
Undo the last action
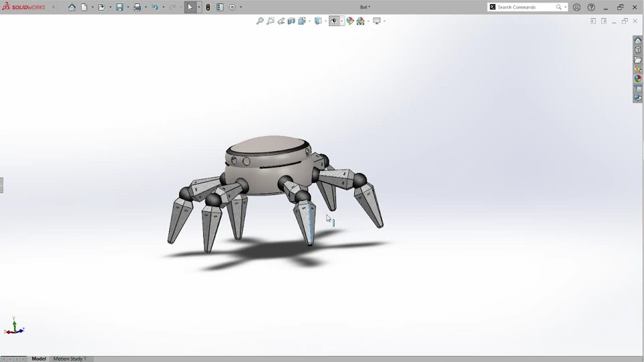coord(155,7)
